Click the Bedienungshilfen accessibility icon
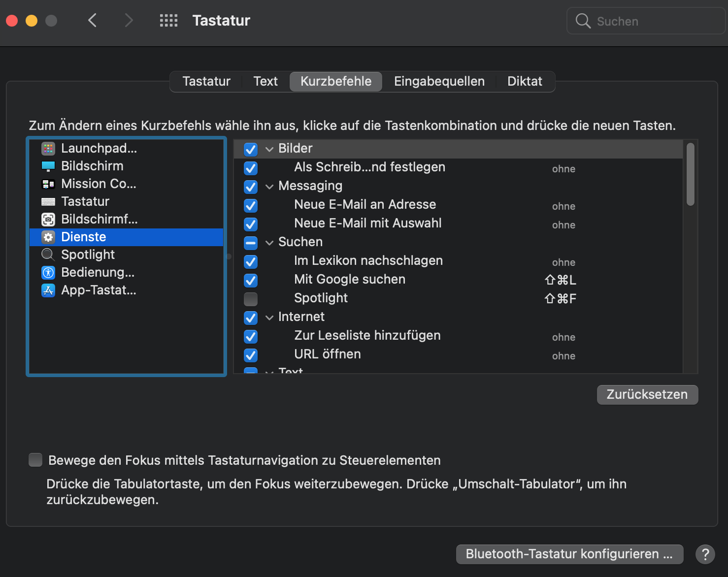This screenshot has height=577, width=728. tap(48, 272)
